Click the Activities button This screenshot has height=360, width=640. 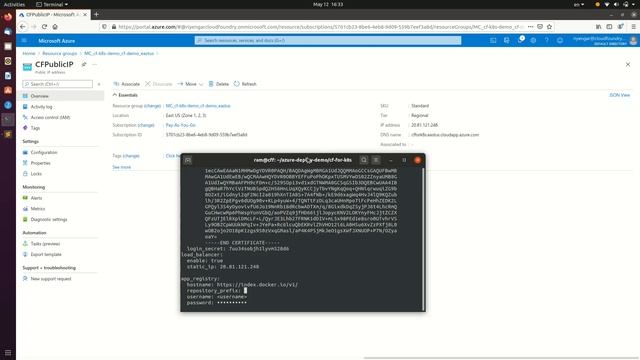click(14, 4)
